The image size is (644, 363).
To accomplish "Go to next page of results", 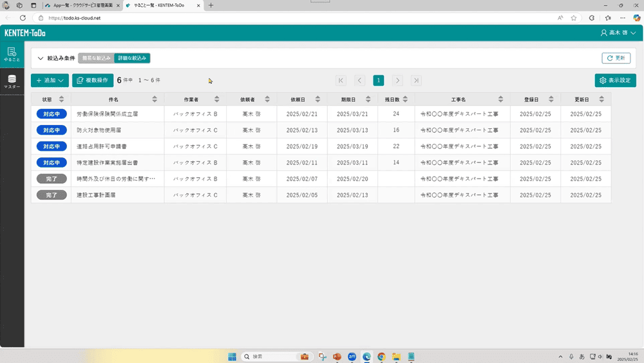I will point(397,81).
